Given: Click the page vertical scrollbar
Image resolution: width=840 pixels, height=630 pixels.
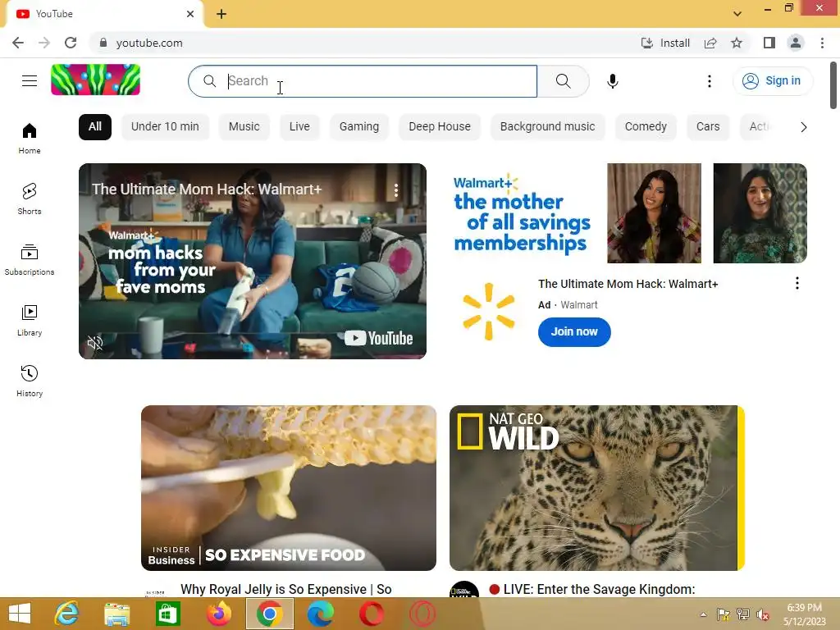Looking at the screenshot, I should [833, 85].
